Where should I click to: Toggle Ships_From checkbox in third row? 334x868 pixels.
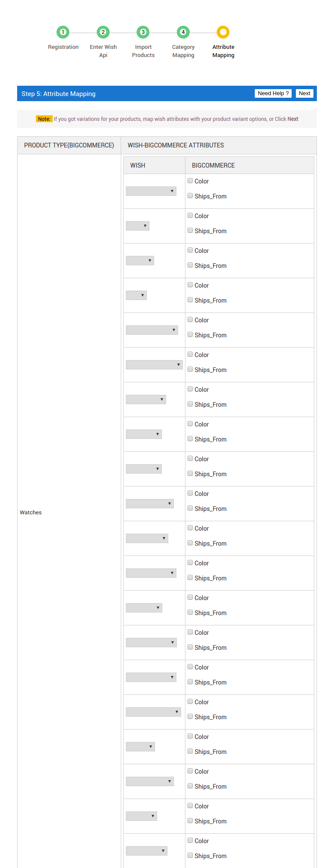190,265
